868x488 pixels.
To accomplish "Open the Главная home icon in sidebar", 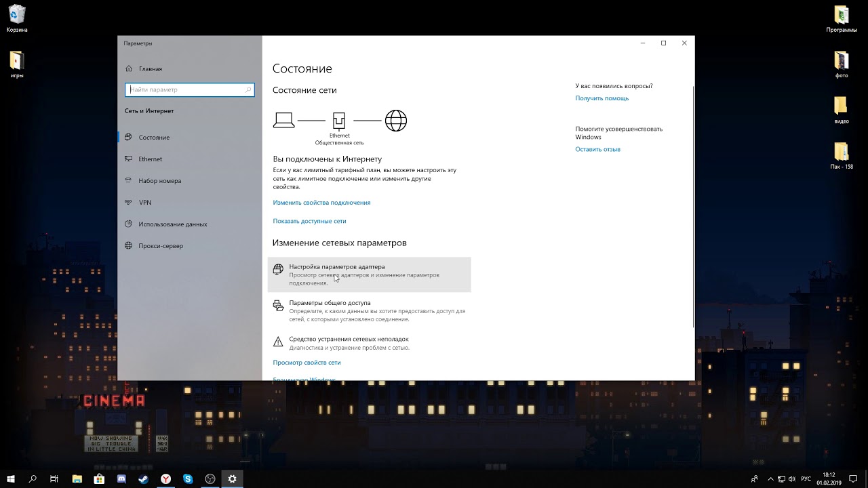I will (129, 68).
